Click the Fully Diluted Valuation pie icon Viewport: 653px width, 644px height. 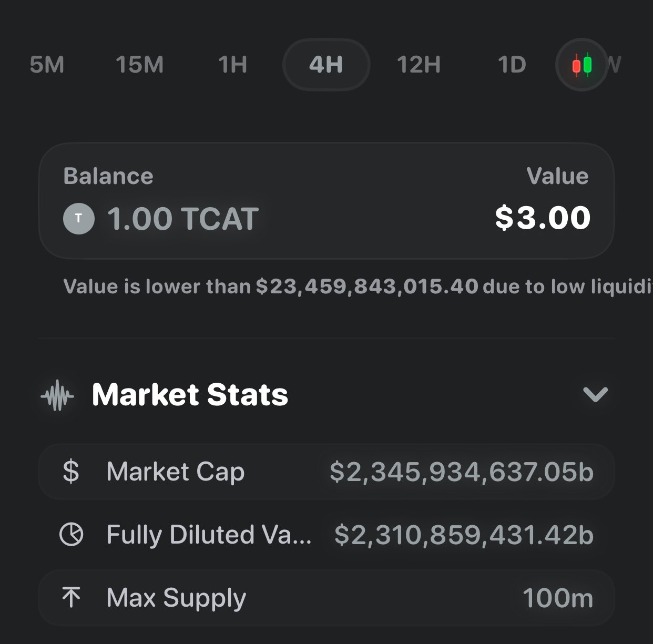point(71,535)
